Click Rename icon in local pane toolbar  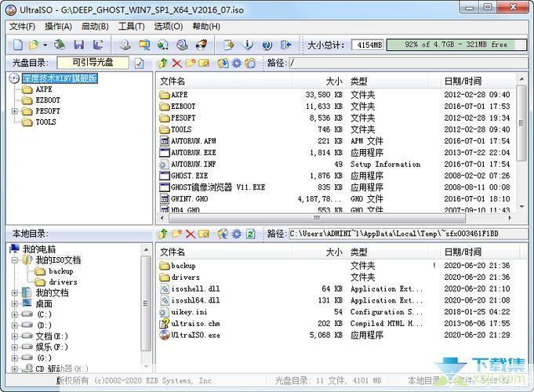click(x=204, y=234)
